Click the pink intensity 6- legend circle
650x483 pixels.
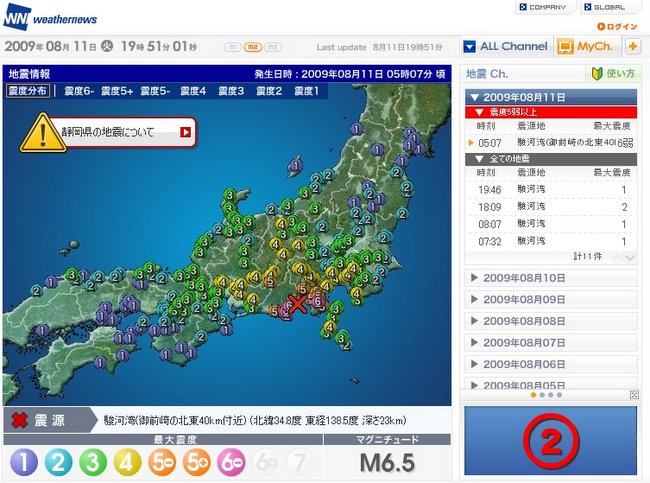click(x=231, y=462)
